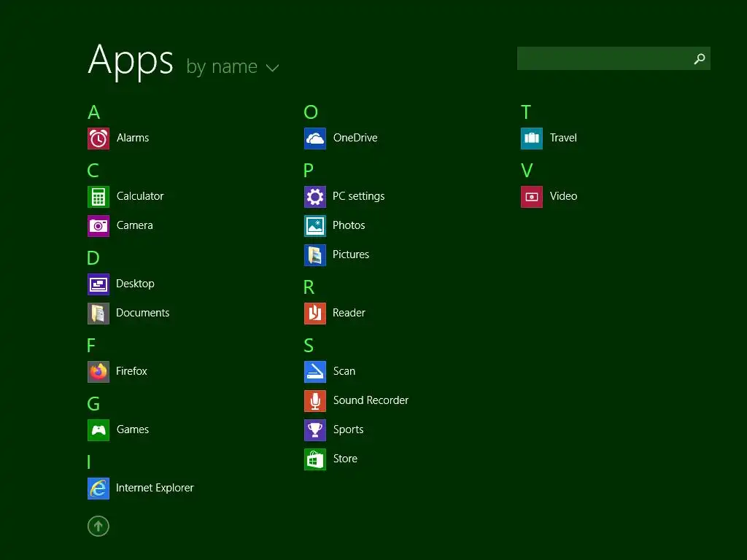Image resolution: width=747 pixels, height=560 pixels.
Task: Click inside the app search field
Action: tap(614, 58)
